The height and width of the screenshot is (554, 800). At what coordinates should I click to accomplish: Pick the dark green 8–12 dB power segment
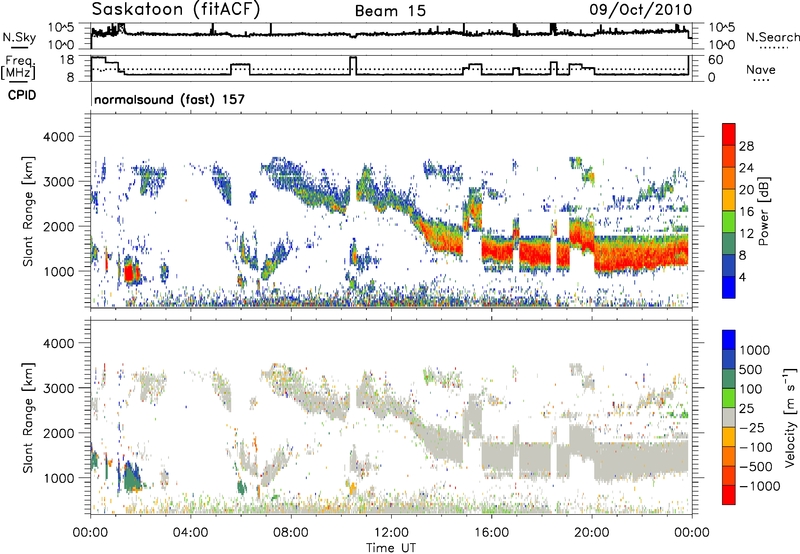[729, 243]
